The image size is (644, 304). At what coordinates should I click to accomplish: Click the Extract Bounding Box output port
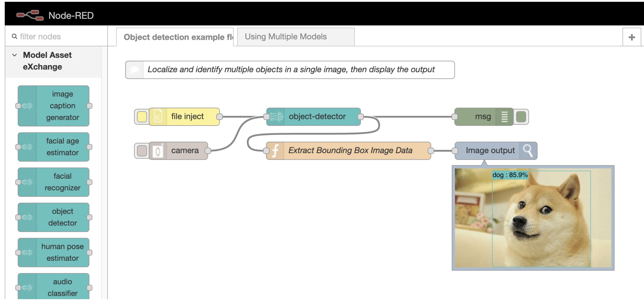click(x=431, y=151)
